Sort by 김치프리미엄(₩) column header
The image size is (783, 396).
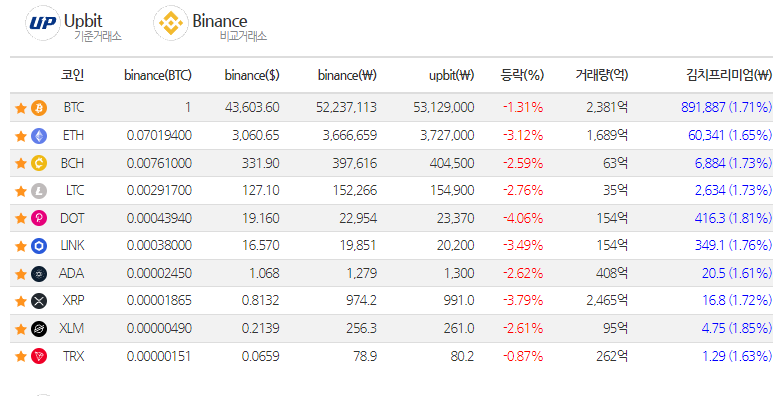pyautogui.click(x=729, y=75)
